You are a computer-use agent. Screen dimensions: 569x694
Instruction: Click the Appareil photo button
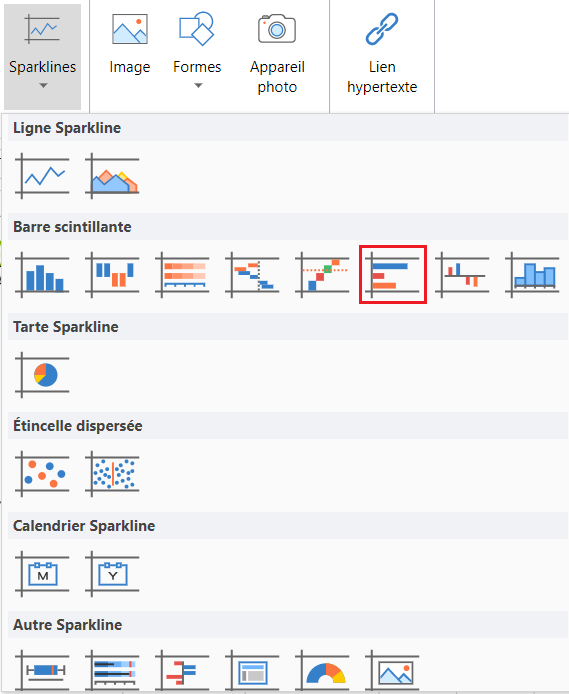tap(277, 54)
